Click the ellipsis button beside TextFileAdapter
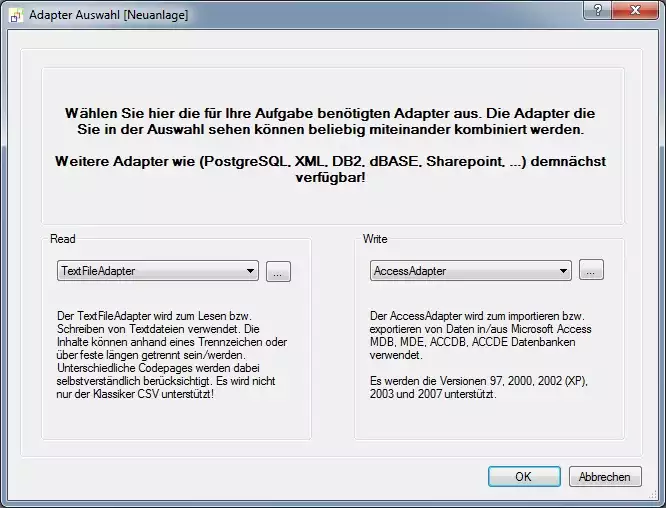This screenshot has width=666, height=508. pos(278,272)
